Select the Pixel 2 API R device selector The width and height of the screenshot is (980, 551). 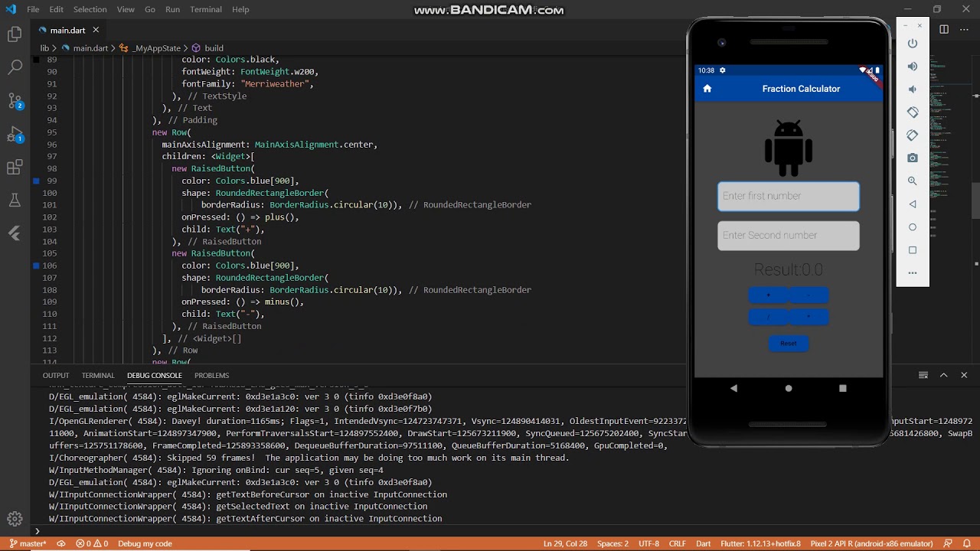(871, 544)
